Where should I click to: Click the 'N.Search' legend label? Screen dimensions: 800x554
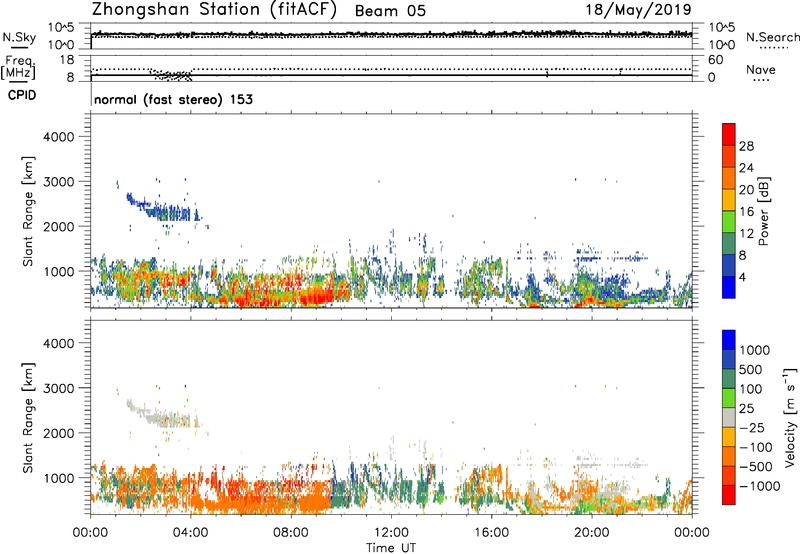pyautogui.click(x=773, y=37)
